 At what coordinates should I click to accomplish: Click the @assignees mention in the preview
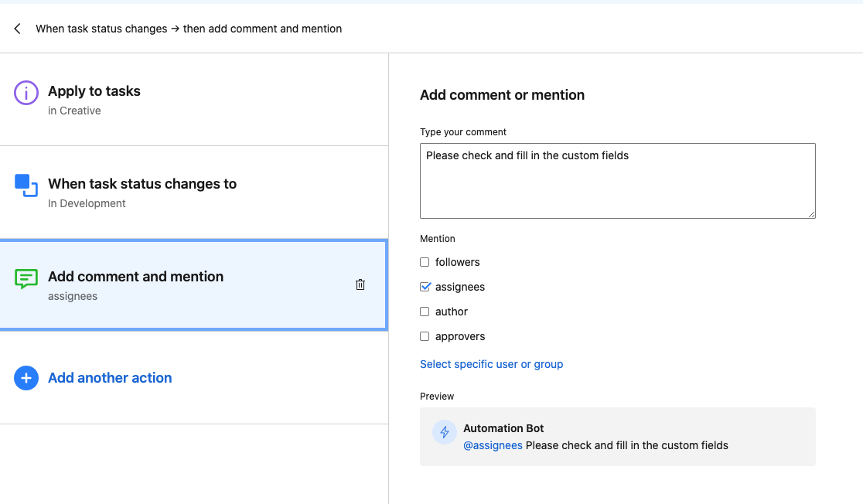click(493, 445)
